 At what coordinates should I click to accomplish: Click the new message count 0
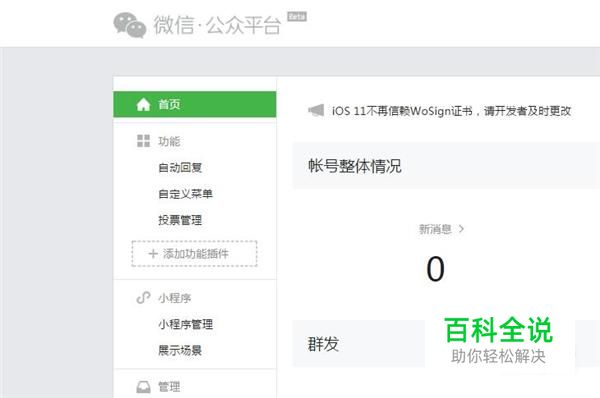[435, 269]
